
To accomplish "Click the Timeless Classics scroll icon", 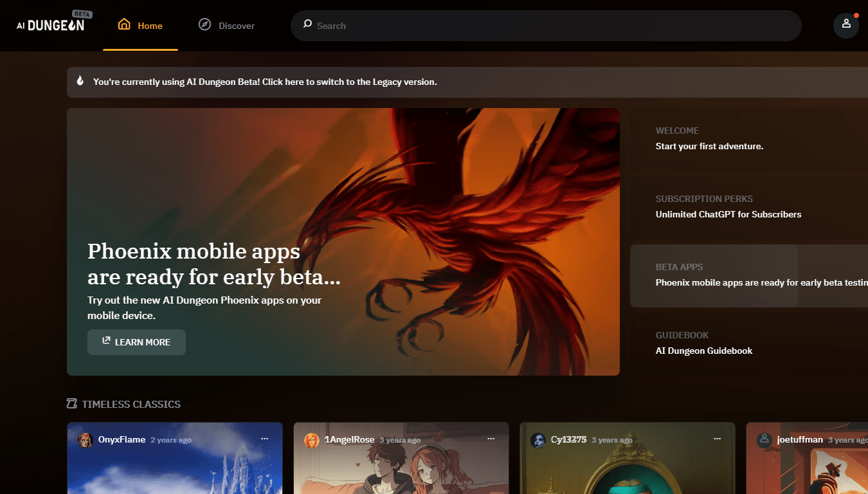I will [72, 404].
